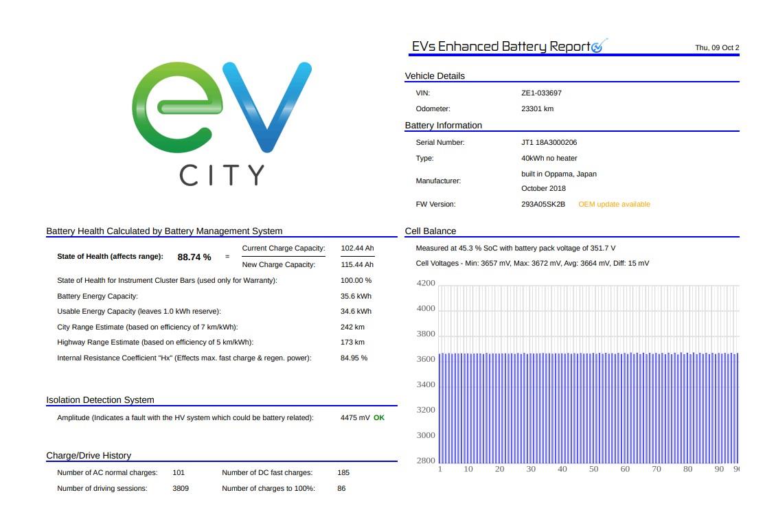
Task: Click the Vehicle Details section heading
Action: coord(435,76)
